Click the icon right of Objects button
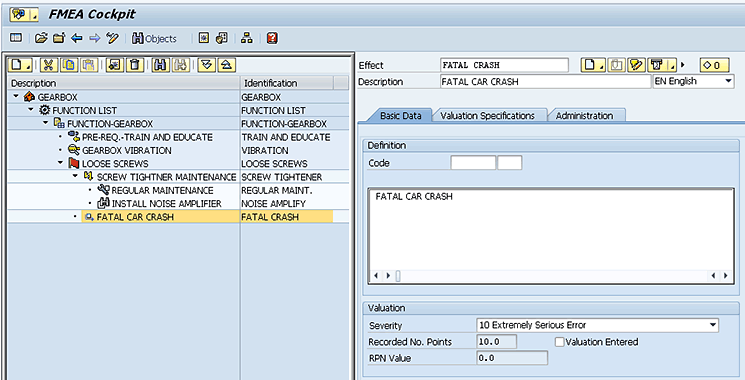Image resolution: width=745 pixels, height=380 pixels. (204, 38)
